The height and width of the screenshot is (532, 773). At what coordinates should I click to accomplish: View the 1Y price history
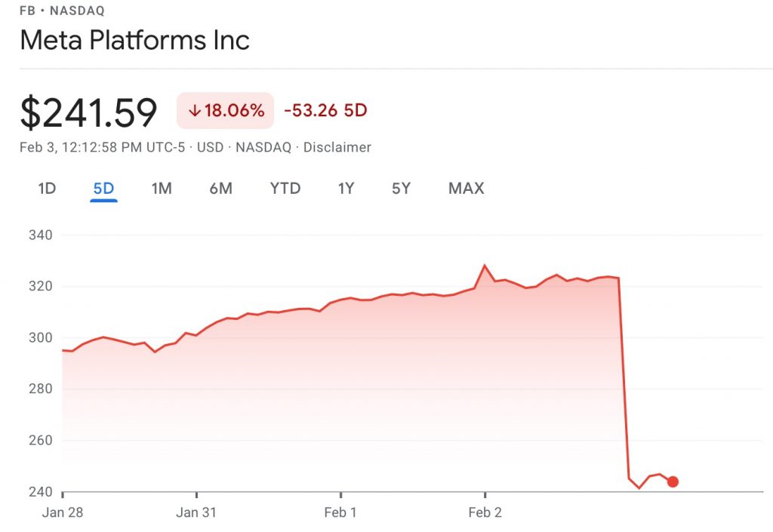coord(346,189)
